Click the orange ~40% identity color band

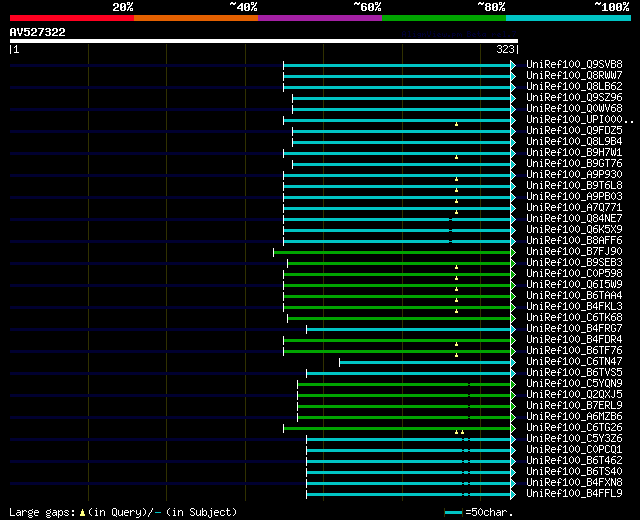tap(196, 18)
